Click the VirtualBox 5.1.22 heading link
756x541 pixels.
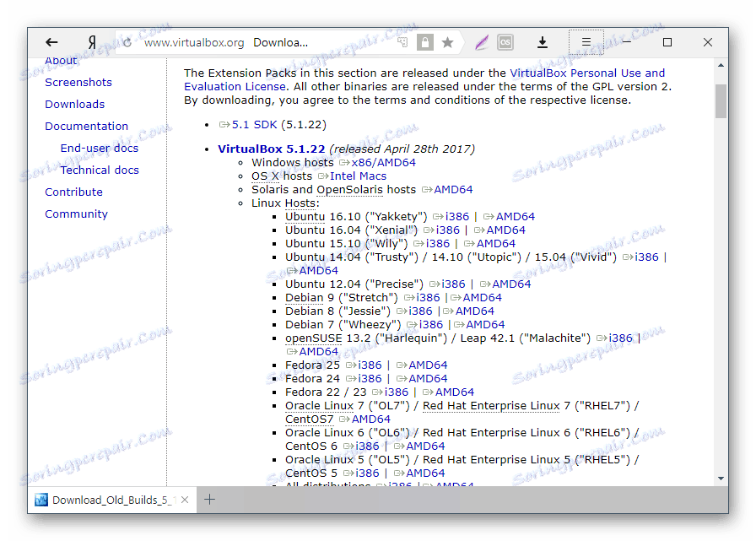[271, 149]
